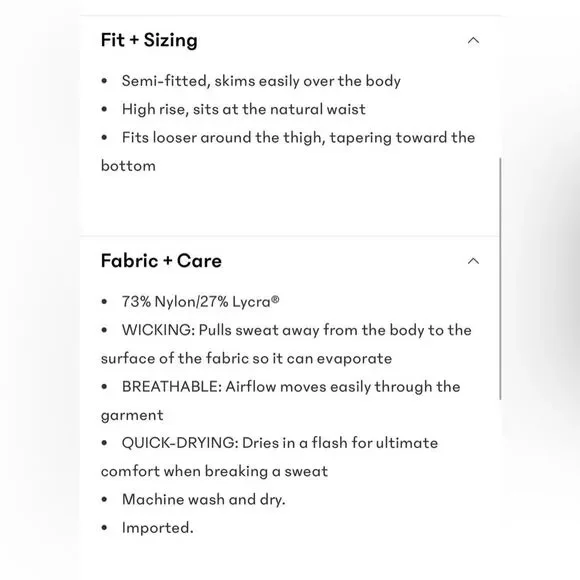Click the thigh tapering fit description
Screen dimensions: 580x580
click(x=288, y=152)
